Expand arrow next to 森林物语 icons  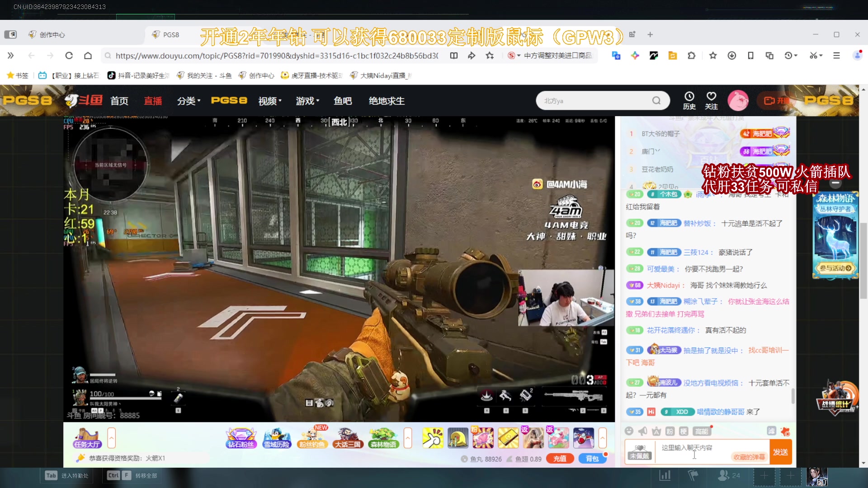[x=408, y=438]
